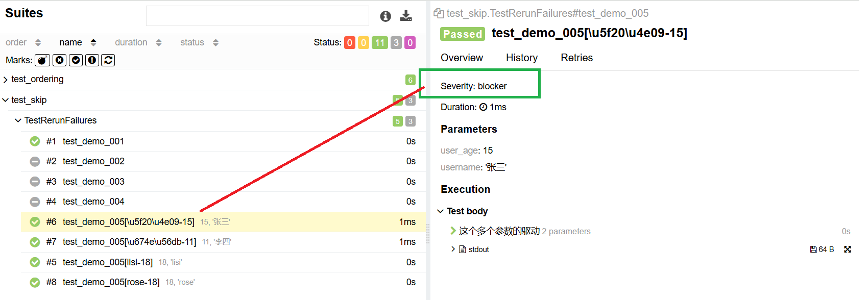Copy the test full name via clipboard icon
The height and width of the screenshot is (300, 868).
tap(439, 13)
